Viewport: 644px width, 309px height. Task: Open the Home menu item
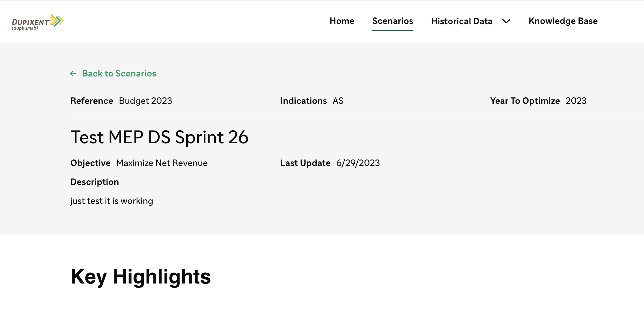(342, 21)
